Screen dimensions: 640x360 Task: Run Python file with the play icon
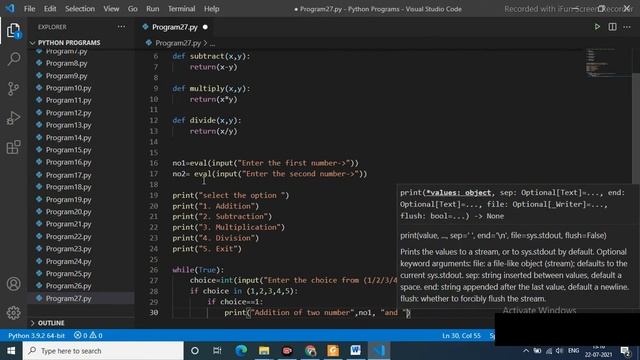(x=597, y=27)
